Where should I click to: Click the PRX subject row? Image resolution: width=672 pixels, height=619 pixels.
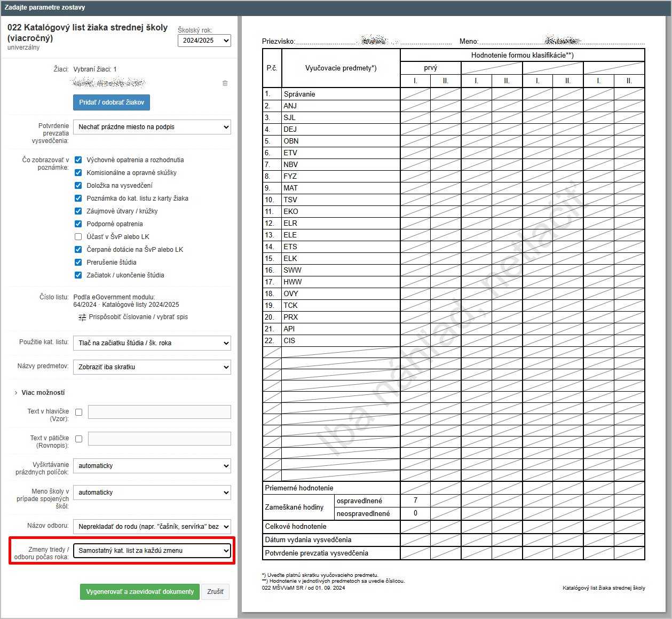tap(454, 317)
